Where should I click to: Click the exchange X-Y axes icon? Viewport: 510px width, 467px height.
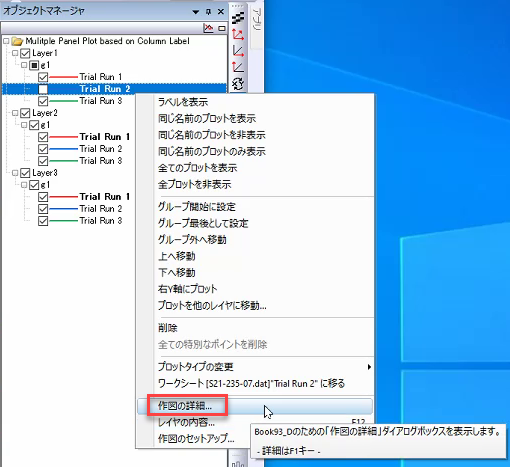click(x=238, y=83)
